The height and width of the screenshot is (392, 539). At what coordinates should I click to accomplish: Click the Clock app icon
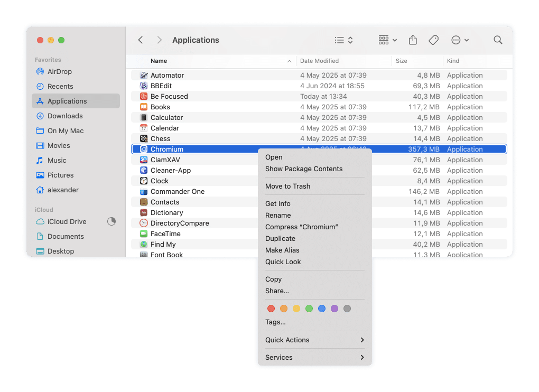tap(144, 181)
